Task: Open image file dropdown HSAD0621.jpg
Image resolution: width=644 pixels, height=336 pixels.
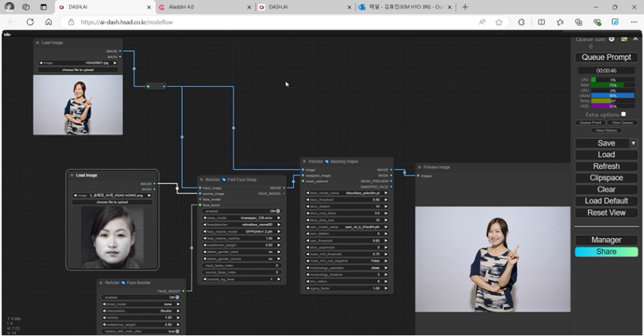Action: [78, 63]
